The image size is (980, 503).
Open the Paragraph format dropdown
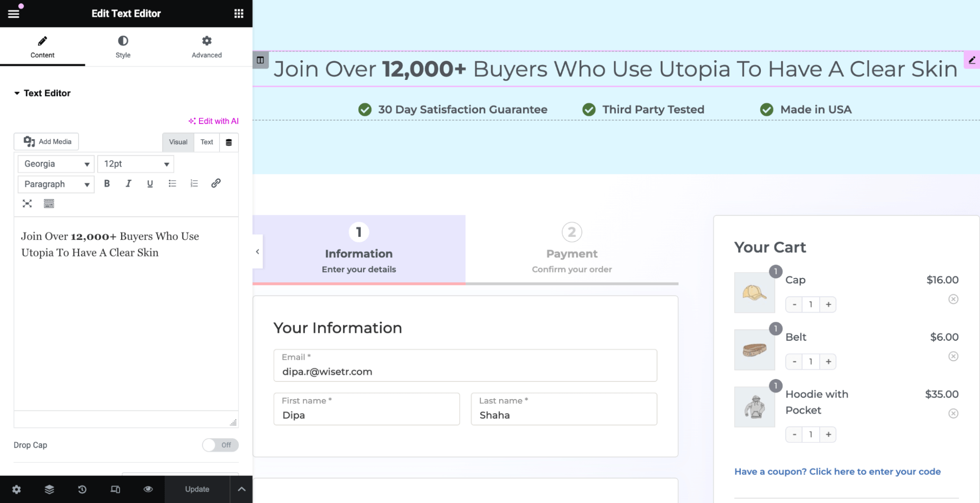click(56, 184)
